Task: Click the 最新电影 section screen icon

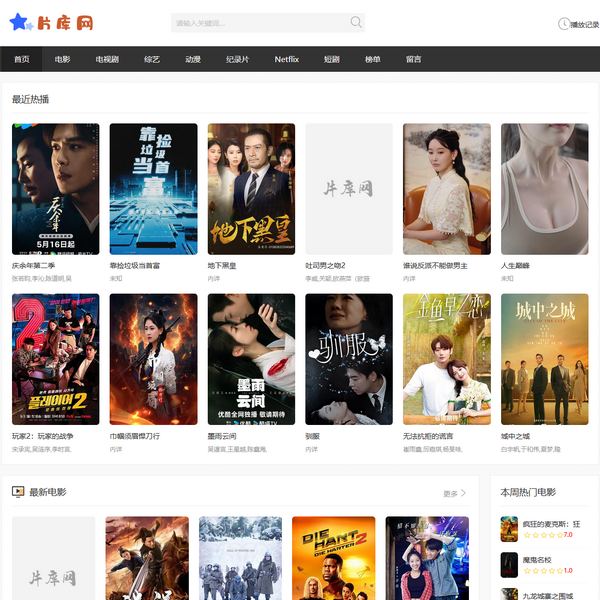Action: (x=17, y=492)
